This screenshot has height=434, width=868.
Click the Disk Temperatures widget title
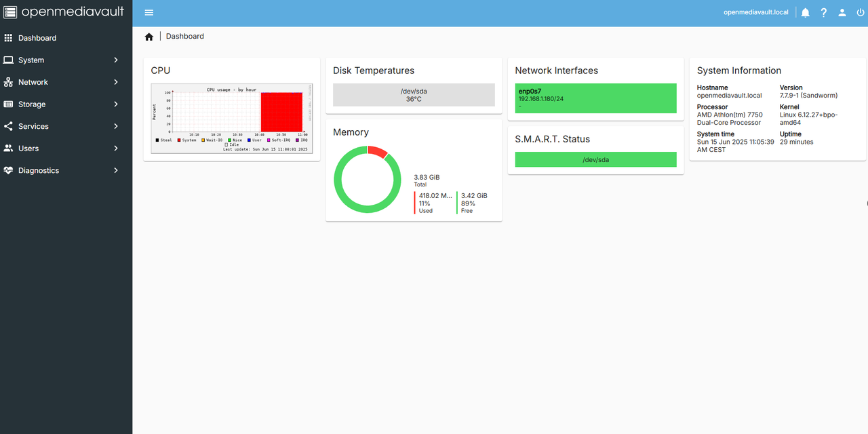click(374, 71)
